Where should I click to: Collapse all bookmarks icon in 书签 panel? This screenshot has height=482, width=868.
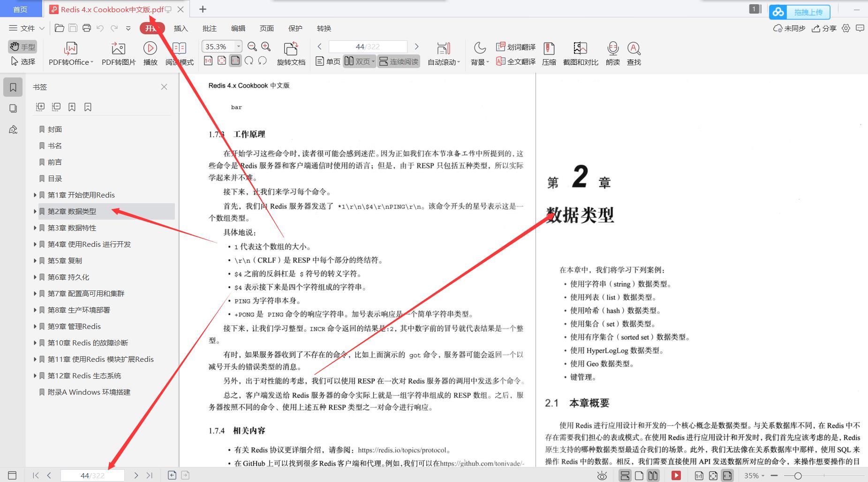(56, 107)
